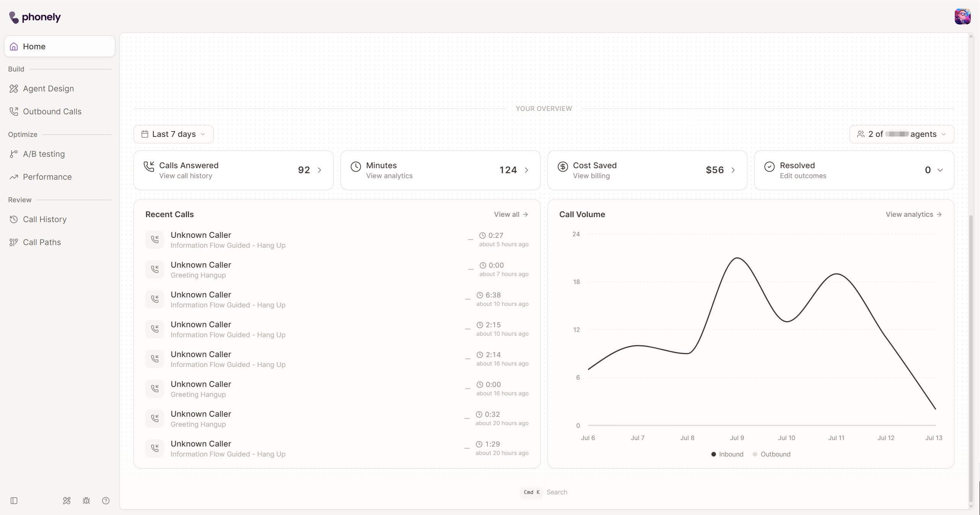The image size is (980, 515).
Task: Click the calendar icon in date filter
Action: (145, 134)
